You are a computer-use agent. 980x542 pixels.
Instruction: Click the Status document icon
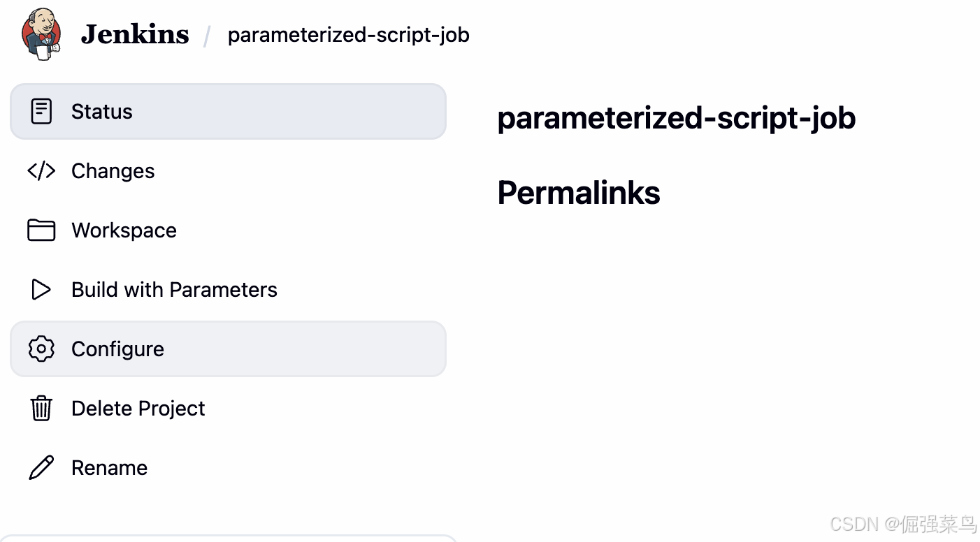pos(41,112)
